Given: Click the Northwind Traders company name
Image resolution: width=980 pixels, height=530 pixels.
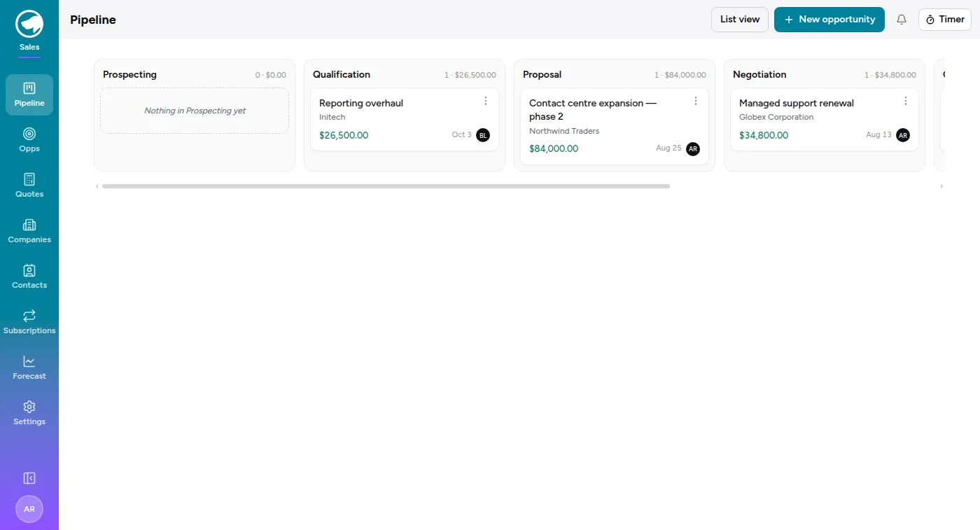Looking at the screenshot, I should 564,131.
